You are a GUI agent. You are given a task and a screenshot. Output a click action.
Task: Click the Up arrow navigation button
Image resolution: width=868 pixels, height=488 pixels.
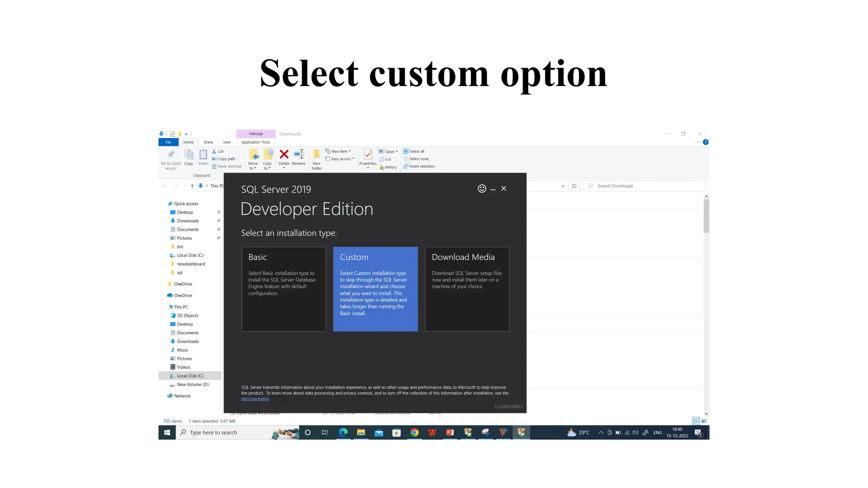pos(192,186)
